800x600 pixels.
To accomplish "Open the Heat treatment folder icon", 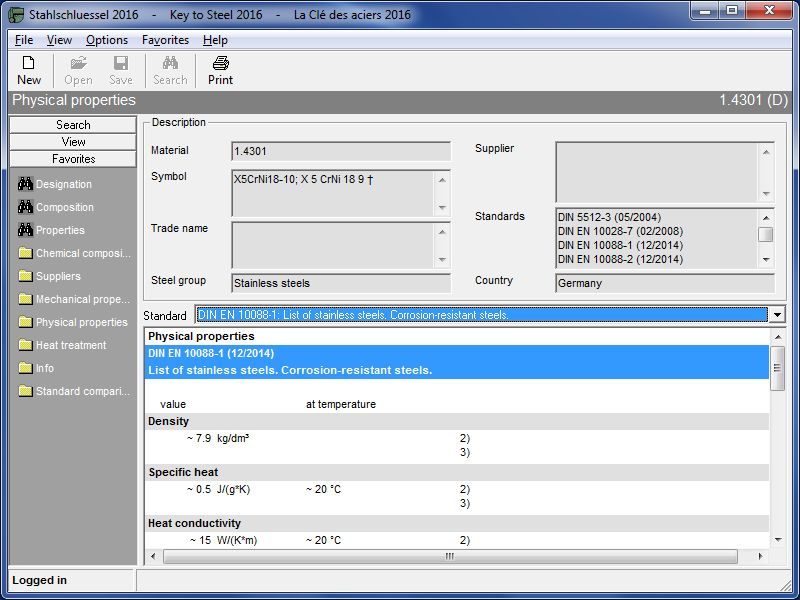I will [26, 345].
